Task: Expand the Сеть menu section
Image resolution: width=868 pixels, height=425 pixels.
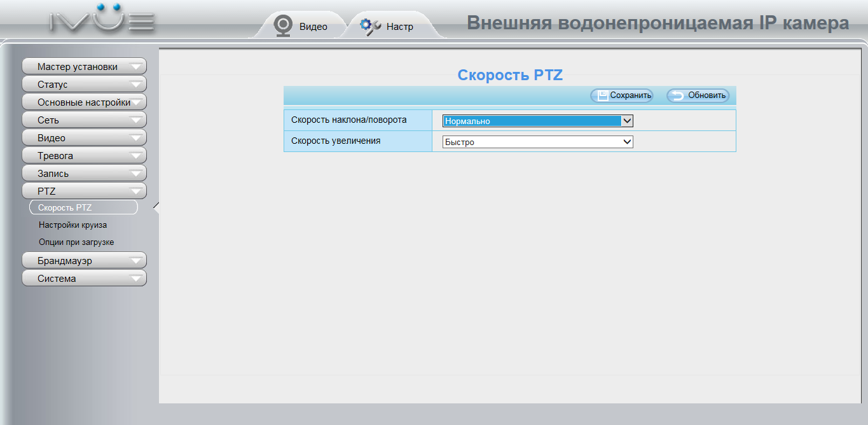Action: pos(85,120)
